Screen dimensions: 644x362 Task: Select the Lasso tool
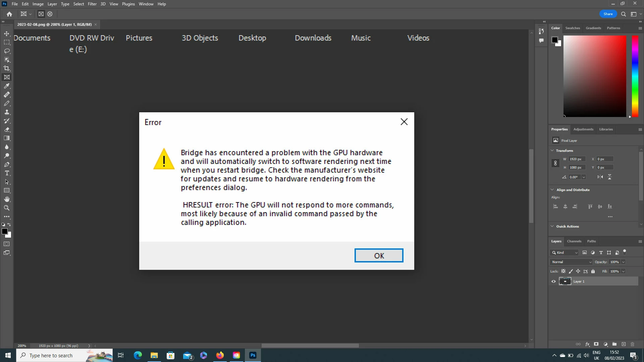click(7, 51)
